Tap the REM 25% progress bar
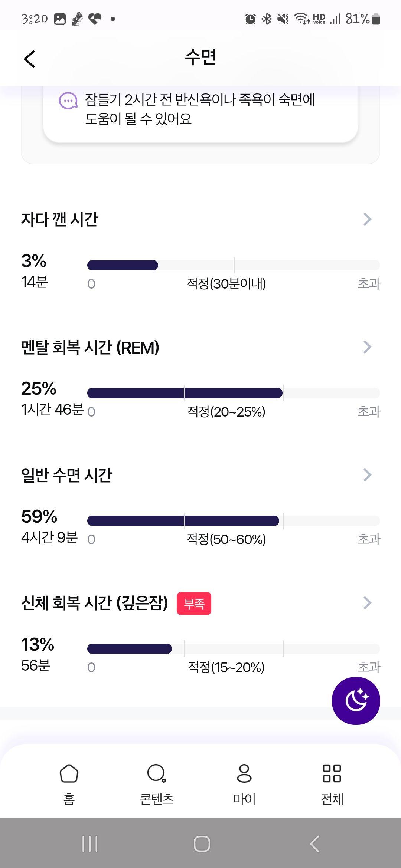 pos(234,393)
